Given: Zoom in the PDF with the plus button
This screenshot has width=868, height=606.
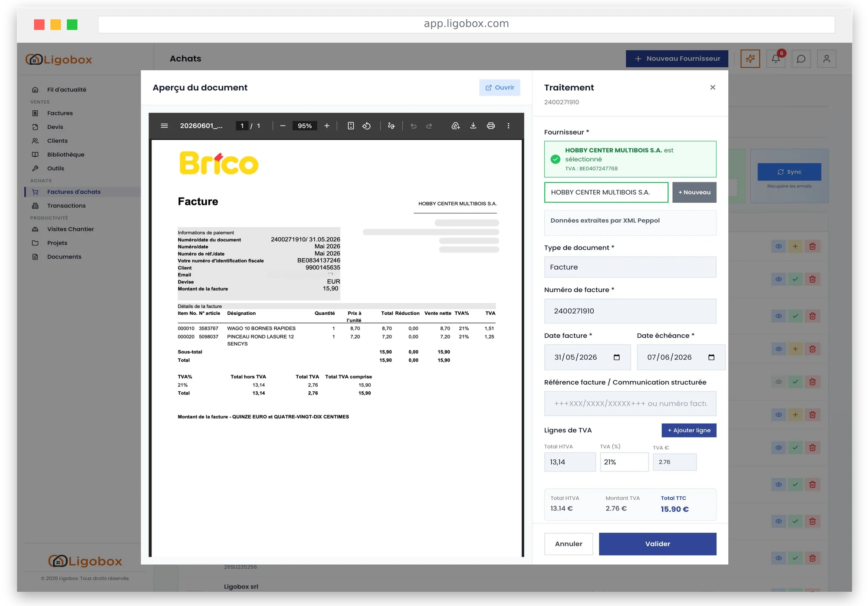Looking at the screenshot, I should [327, 126].
